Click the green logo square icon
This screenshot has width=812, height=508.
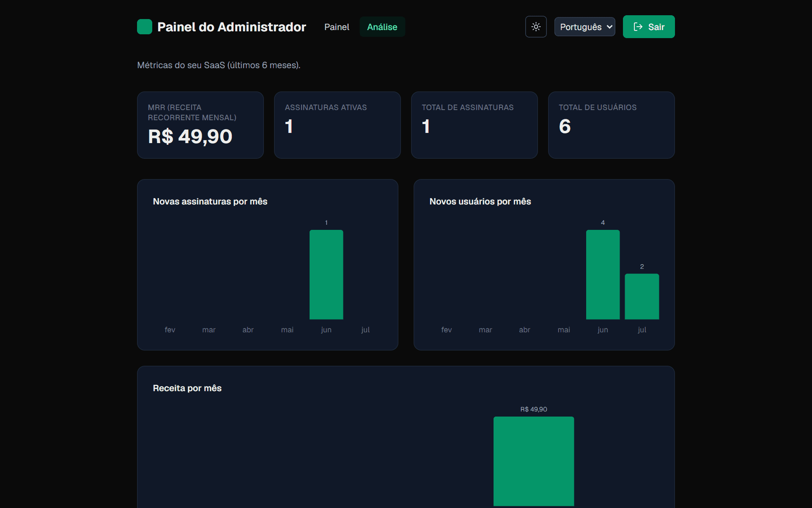[145, 27]
